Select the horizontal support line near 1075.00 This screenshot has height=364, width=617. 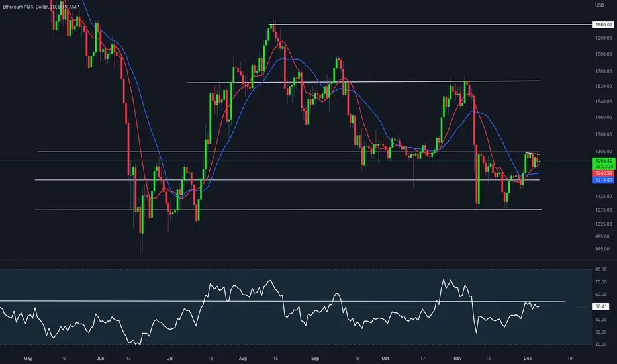pyautogui.click(x=287, y=210)
